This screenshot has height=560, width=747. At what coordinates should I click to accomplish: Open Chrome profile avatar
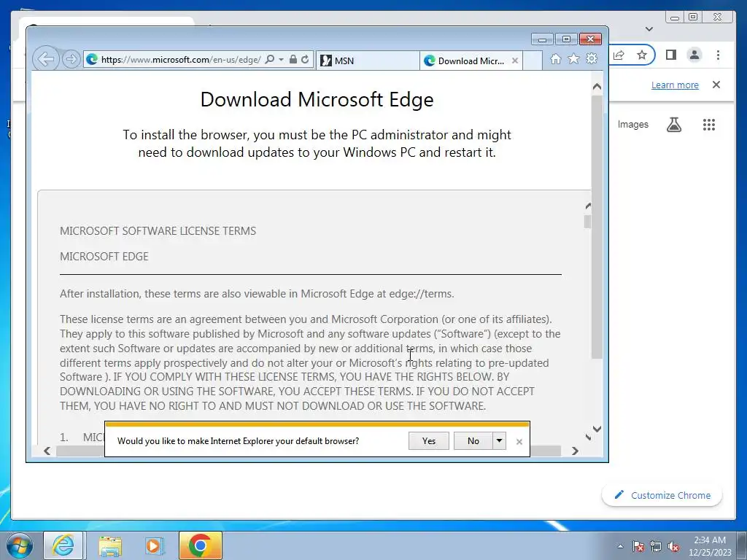click(x=694, y=55)
